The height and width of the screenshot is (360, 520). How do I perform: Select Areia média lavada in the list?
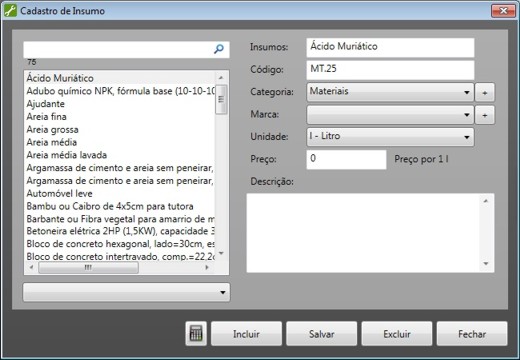(x=120, y=155)
